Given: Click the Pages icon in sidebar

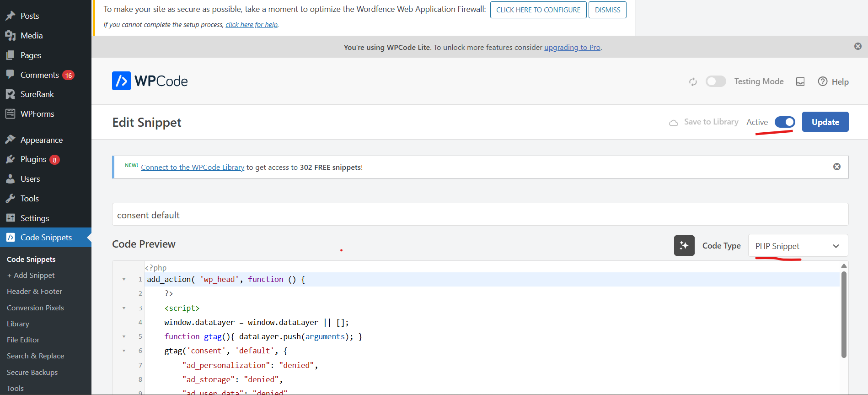Looking at the screenshot, I should click(11, 55).
